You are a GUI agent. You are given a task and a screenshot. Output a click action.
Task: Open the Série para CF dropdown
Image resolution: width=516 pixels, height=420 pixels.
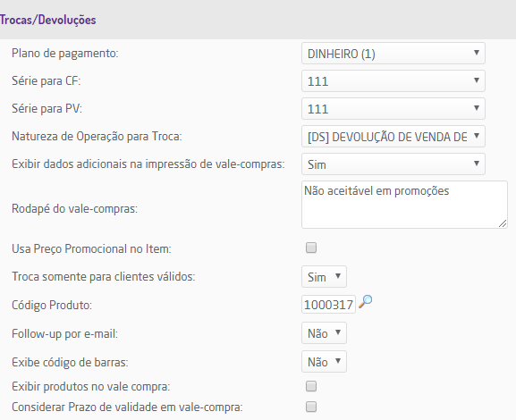tap(393, 81)
